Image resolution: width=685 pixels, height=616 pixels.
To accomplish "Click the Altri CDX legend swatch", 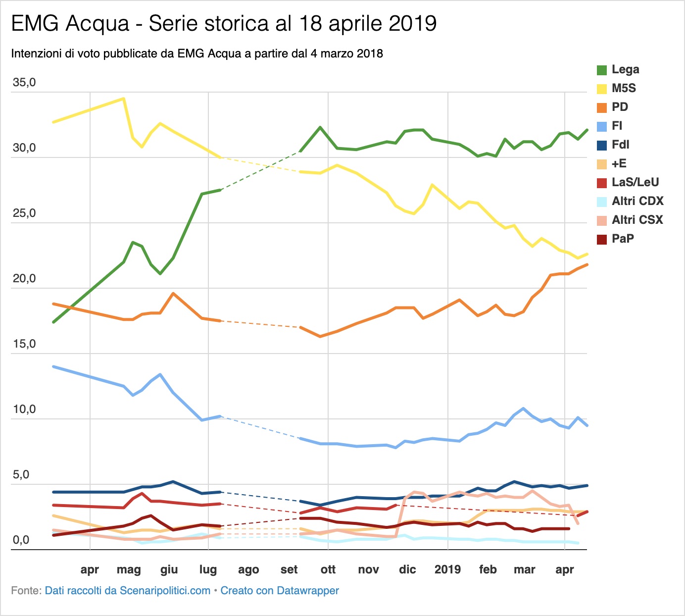I will pyautogui.click(x=602, y=202).
